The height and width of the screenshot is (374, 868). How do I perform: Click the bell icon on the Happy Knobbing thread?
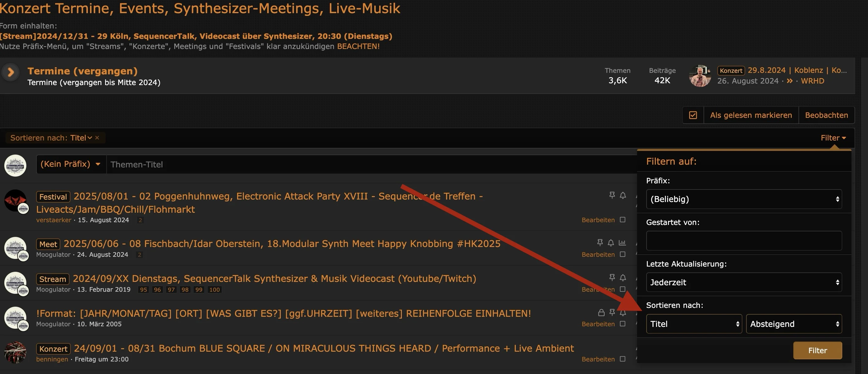(x=610, y=242)
